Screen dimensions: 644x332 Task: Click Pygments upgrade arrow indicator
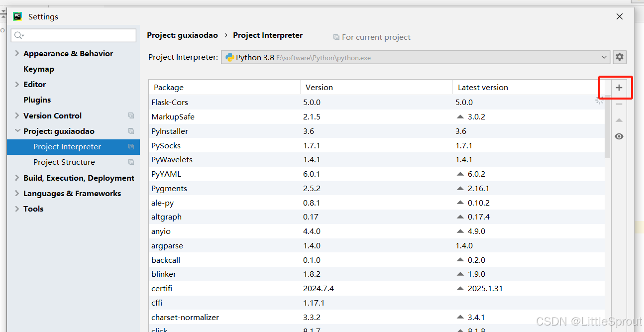(x=460, y=189)
